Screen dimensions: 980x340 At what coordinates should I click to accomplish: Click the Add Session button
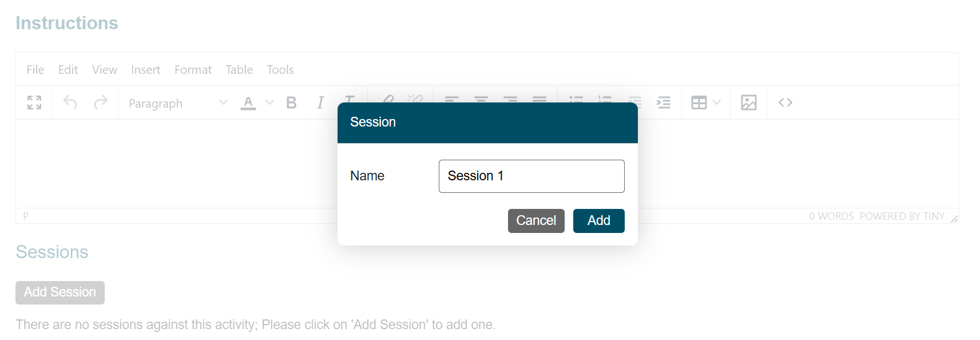[60, 292]
